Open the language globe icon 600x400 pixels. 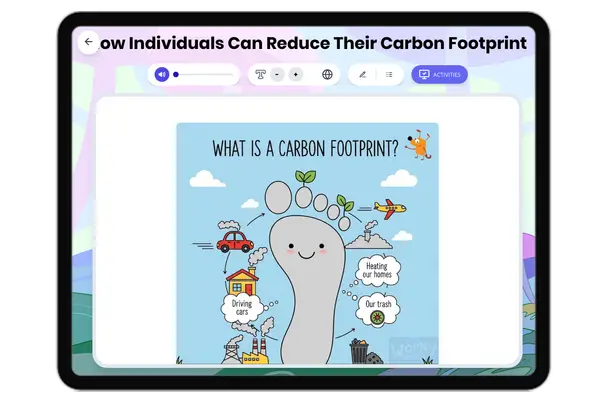click(x=327, y=74)
